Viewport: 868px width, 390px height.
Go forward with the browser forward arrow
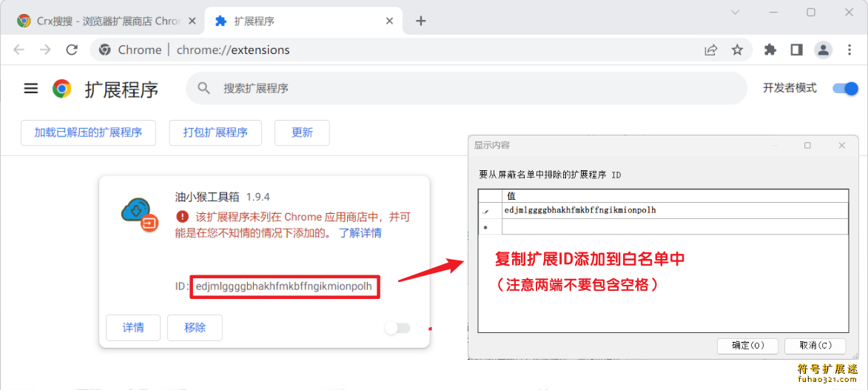45,50
